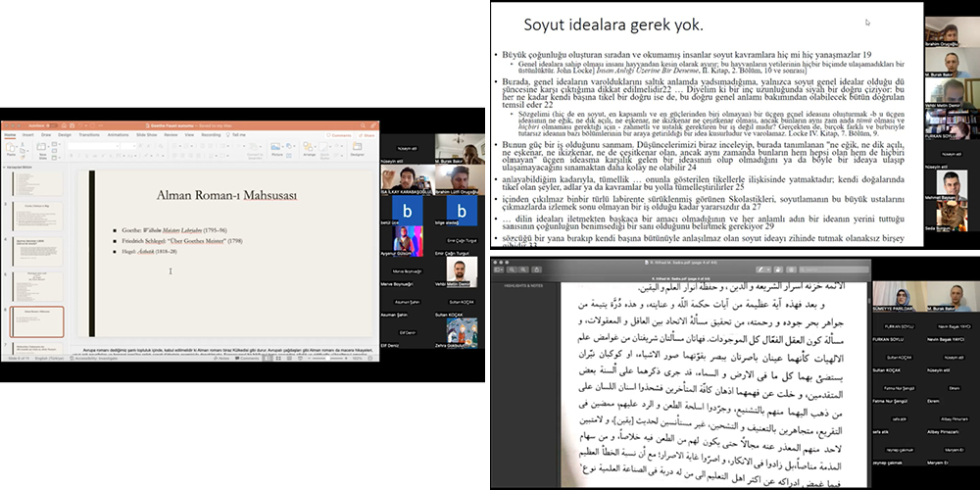Screen dimensions: 980x490
Task: Click the Friedrich Schlegel bullet line
Action: click(x=177, y=241)
